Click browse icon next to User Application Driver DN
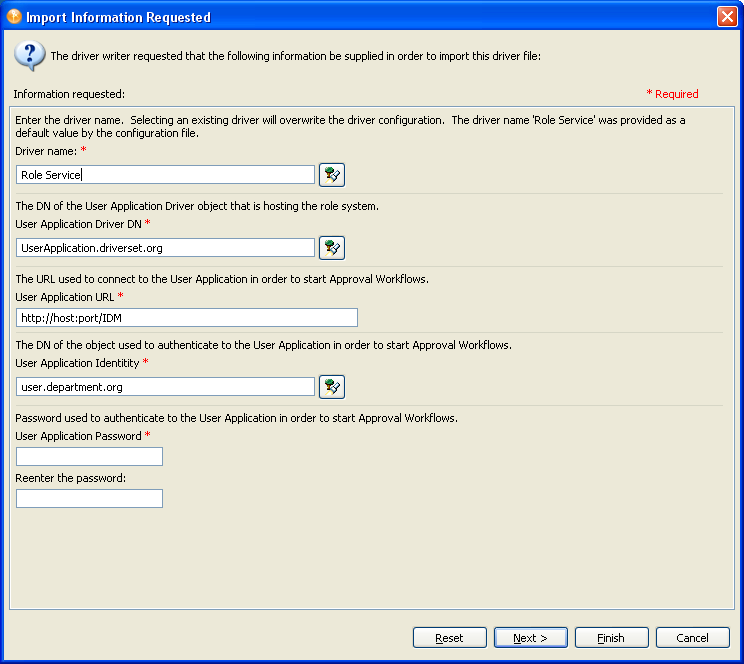Viewport: 744px width, 664px height. coord(332,247)
